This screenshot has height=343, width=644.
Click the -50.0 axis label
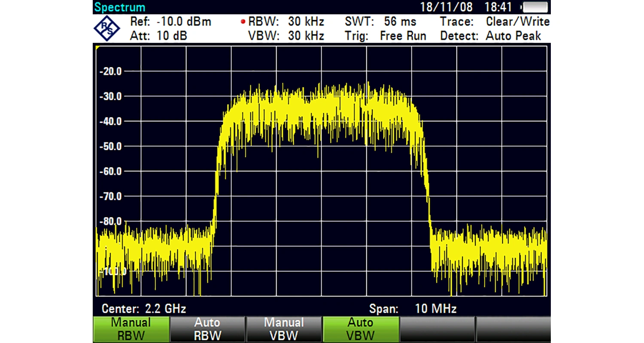[111, 147]
